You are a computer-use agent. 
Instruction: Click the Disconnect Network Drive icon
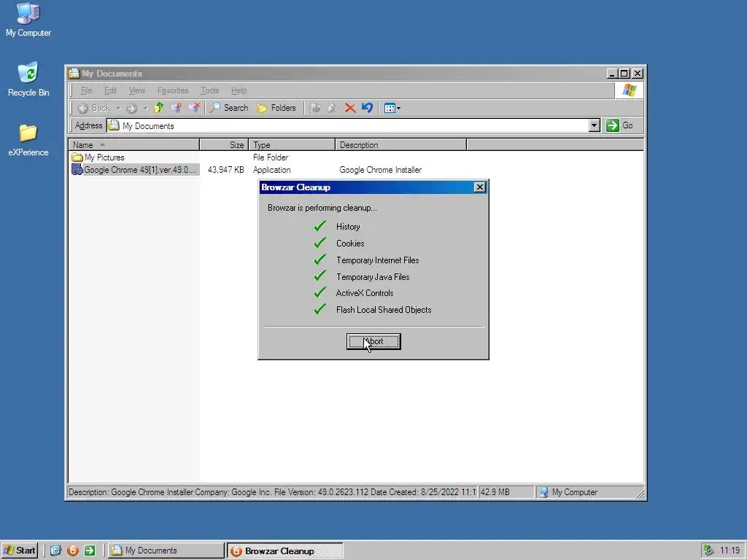point(194,108)
